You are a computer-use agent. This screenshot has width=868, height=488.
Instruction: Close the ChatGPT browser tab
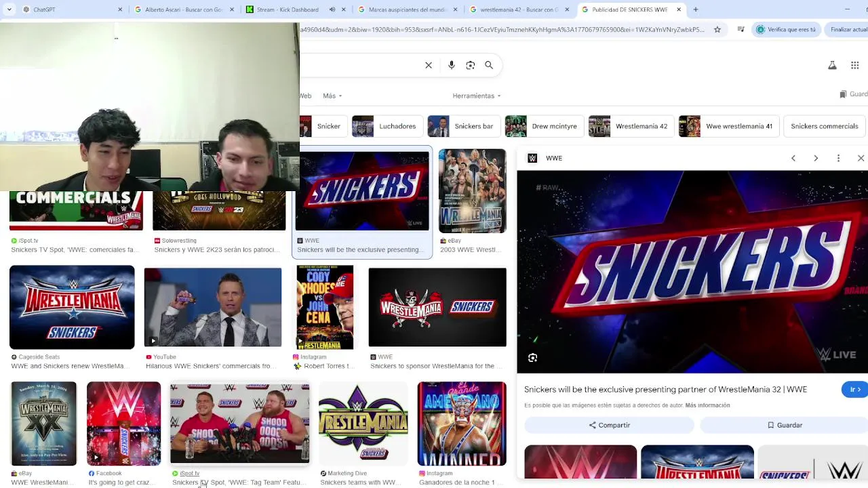click(x=120, y=9)
